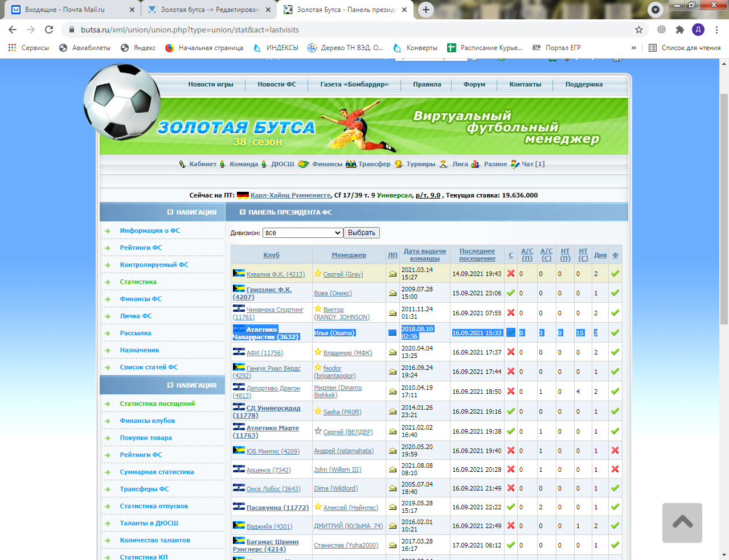729x560 pixels.
Task: Click the browser address bar
Action: tap(342, 30)
